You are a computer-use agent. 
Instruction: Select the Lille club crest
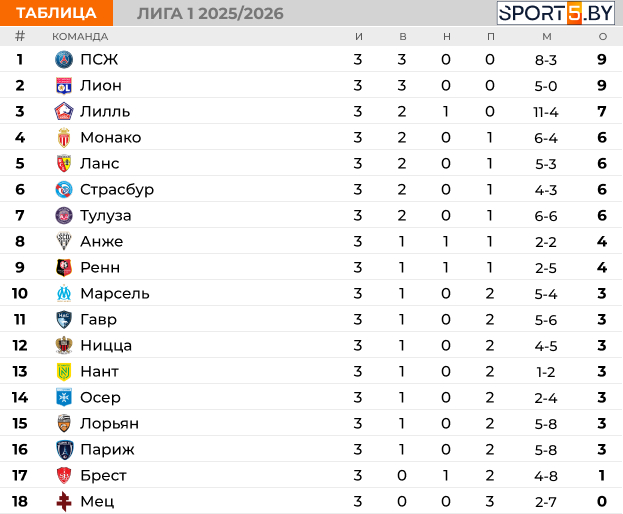64,111
